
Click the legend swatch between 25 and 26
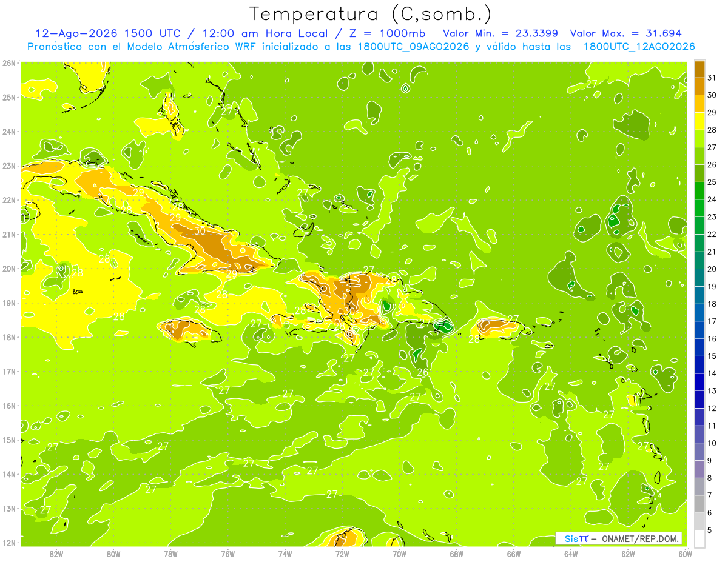point(699,173)
